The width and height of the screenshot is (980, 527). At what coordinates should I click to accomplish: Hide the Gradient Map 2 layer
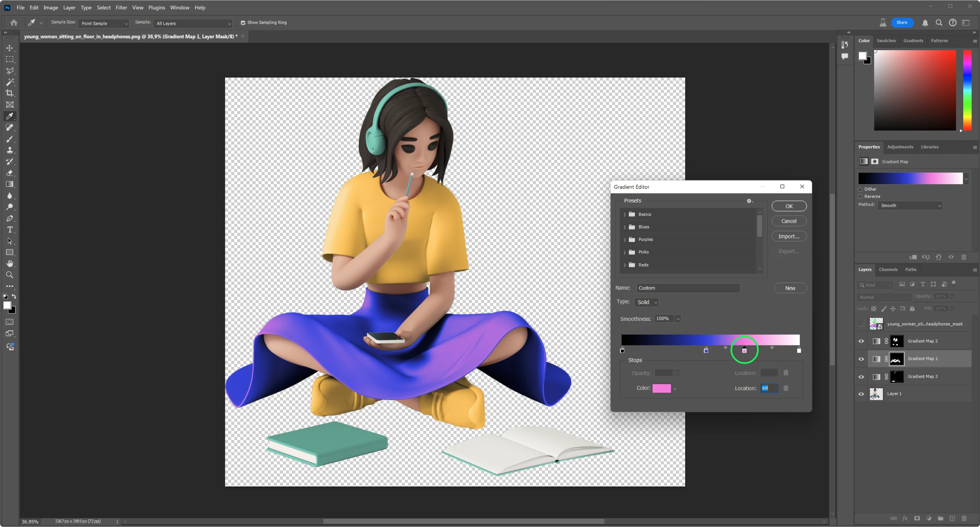[x=861, y=341]
